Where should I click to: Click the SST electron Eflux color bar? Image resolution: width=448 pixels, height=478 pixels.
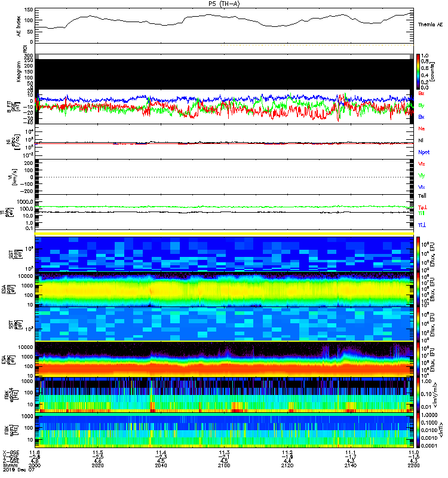pyautogui.click(x=419, y=324)
